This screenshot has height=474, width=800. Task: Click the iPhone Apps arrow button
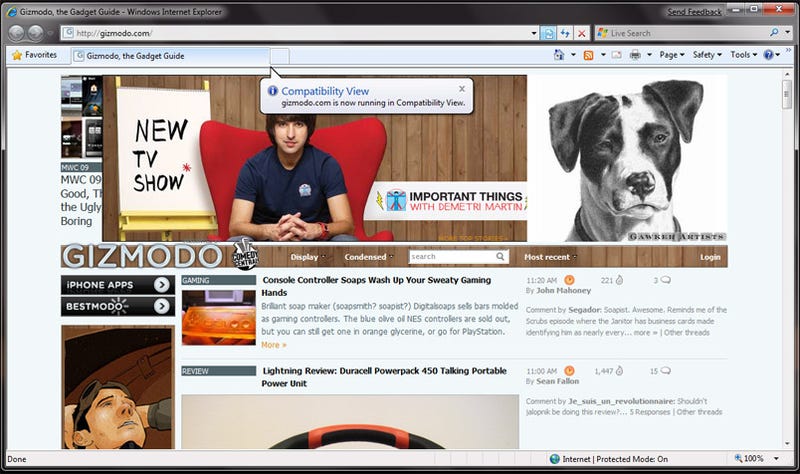point(161,285)
